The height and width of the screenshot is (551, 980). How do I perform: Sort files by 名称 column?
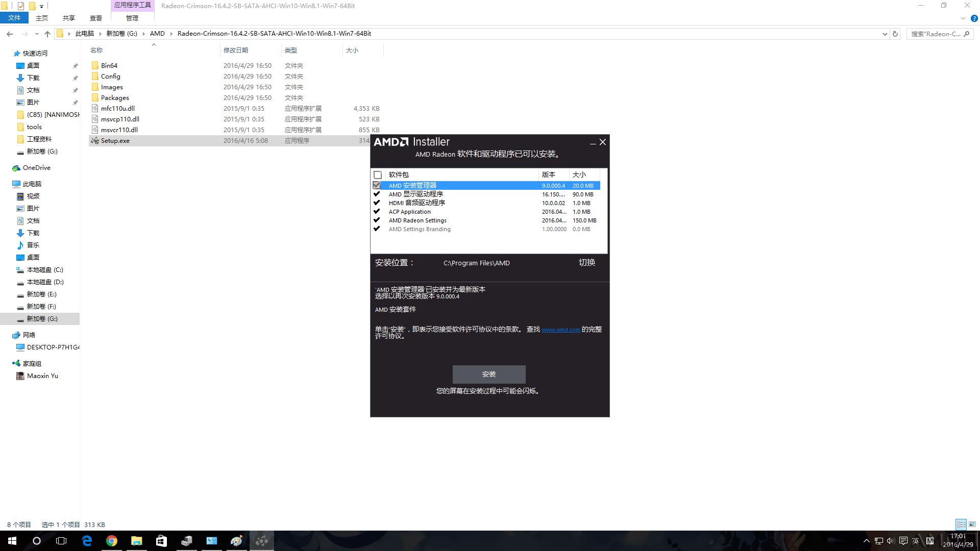pyautogui.click(x=96, y=50)
